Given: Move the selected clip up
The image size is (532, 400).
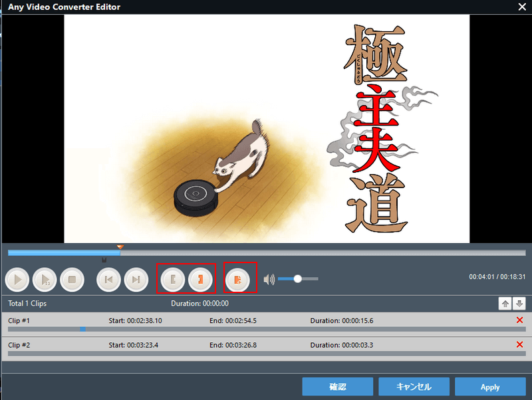Looking at the screenshot, I should click(x=505, y=304).
